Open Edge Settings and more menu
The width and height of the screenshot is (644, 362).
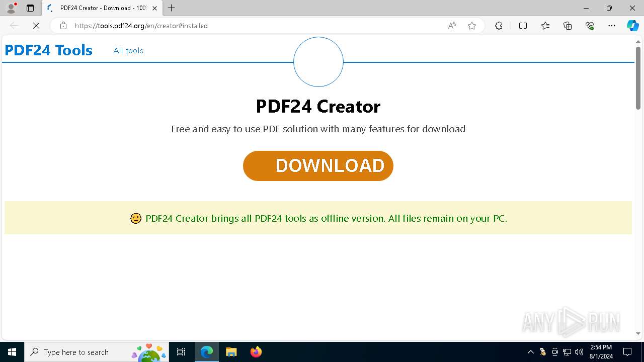612,26
